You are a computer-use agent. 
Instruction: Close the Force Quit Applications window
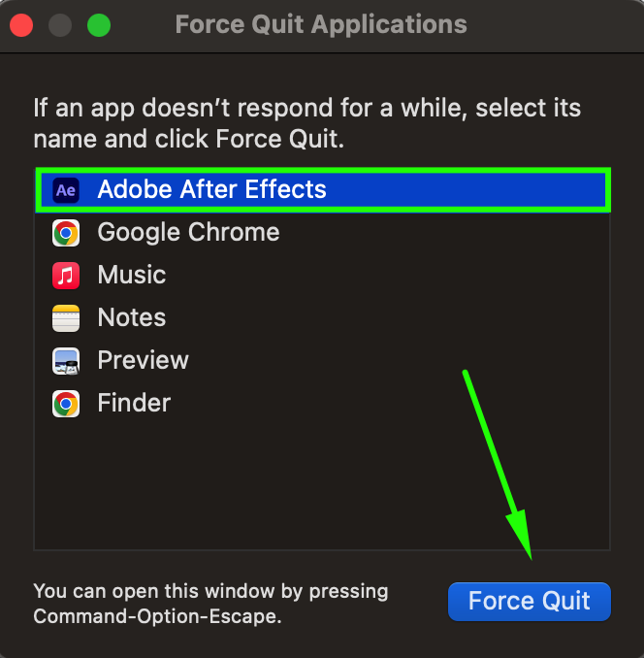pos(22,25)
